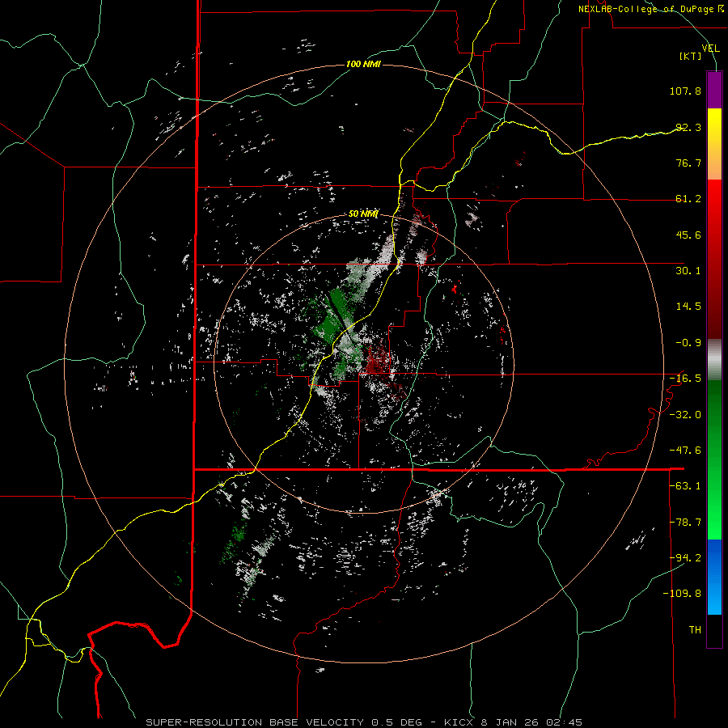The image size is (728, 728).
Task: Click the black TH segment of the color bar
Action: point(714,631)
